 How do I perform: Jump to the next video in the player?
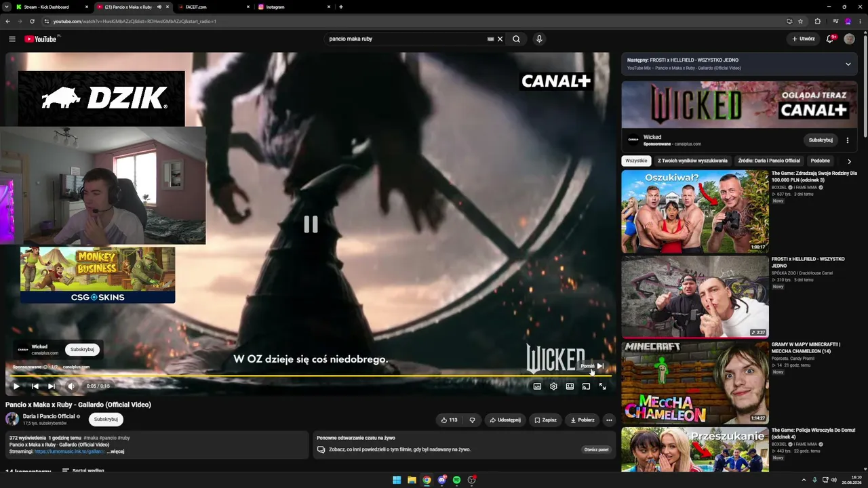pos(52,386)
